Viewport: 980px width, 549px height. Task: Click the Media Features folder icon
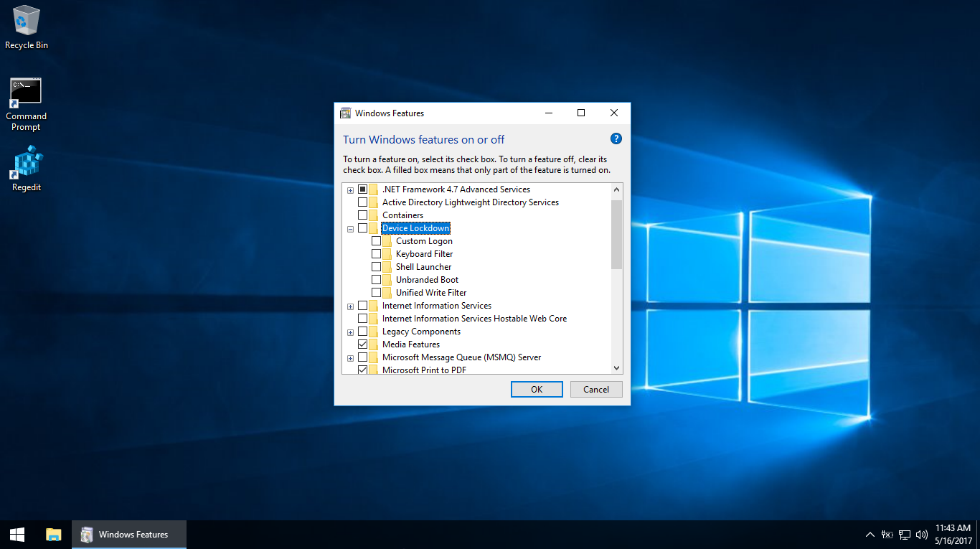372,344
